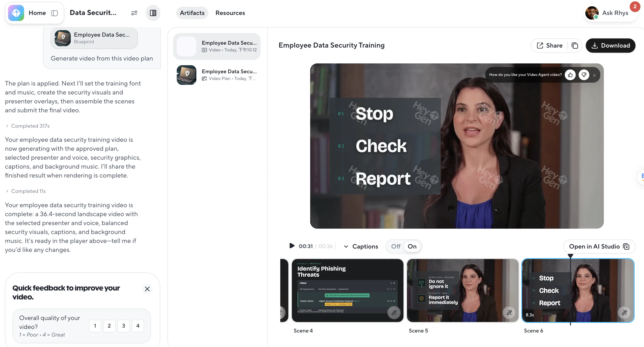The image size is (644, 347).
Task: Edit Scene 4 with the magic wand icon
Action: pos(394,312)
